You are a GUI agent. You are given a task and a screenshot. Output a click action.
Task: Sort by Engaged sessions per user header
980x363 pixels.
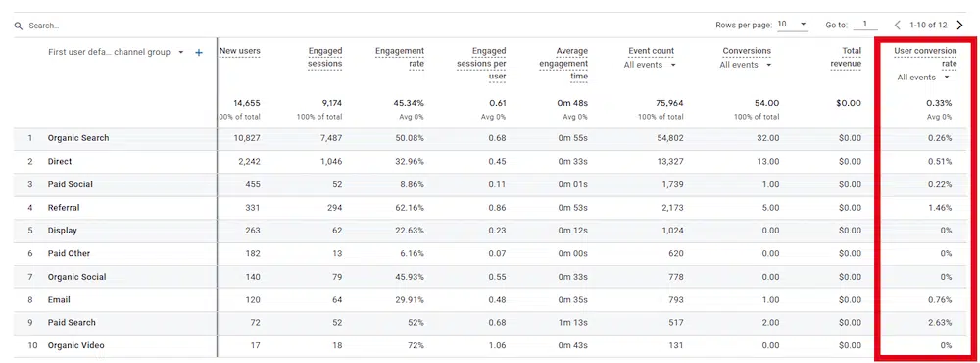click(x=481, y=64)
